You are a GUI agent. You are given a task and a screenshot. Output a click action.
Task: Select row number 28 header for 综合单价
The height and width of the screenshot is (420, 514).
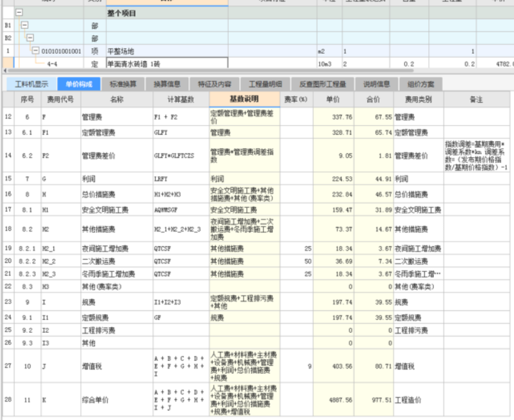8,399
